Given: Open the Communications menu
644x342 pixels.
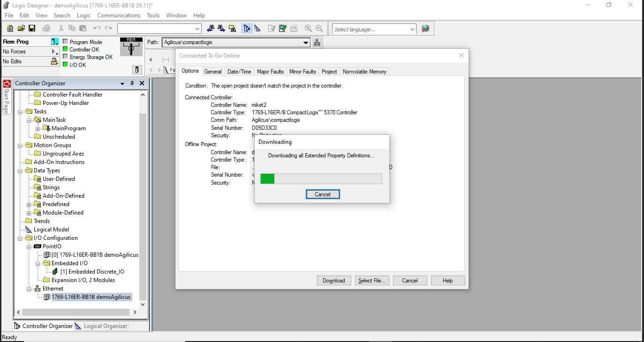Looking at the screenshot, I should tap(119, 15).
